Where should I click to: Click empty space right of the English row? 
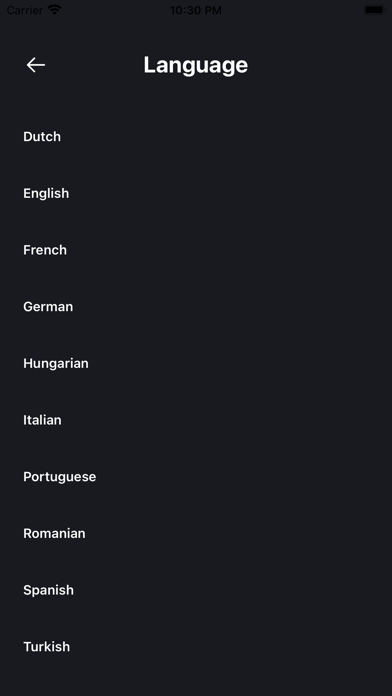click(x=231, y=194)
